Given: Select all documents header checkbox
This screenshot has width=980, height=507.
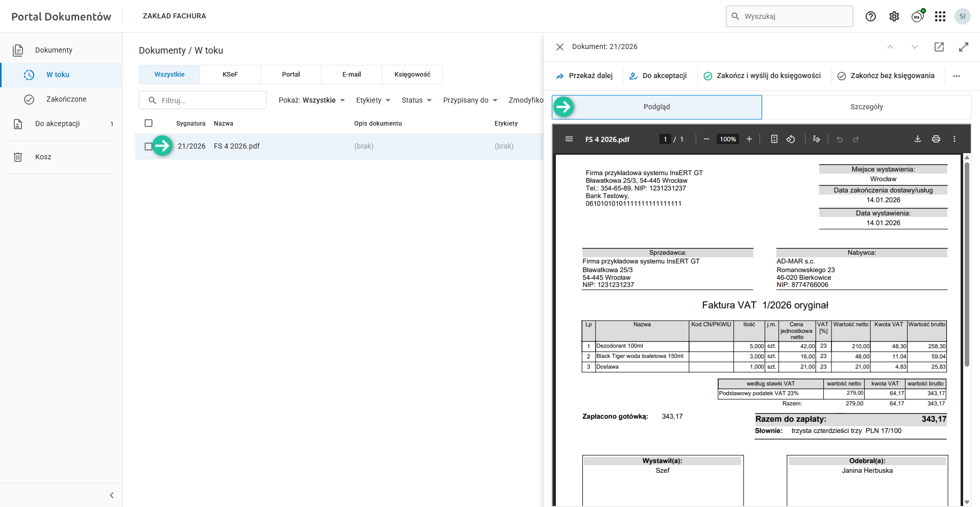Looking at the screenshot, I should click(x=149, y=123).
